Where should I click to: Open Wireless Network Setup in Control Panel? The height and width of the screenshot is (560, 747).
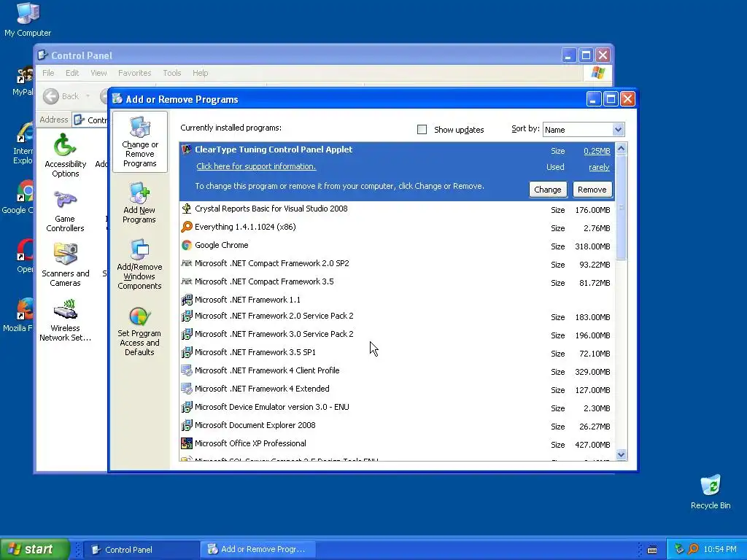coord(65,320)
